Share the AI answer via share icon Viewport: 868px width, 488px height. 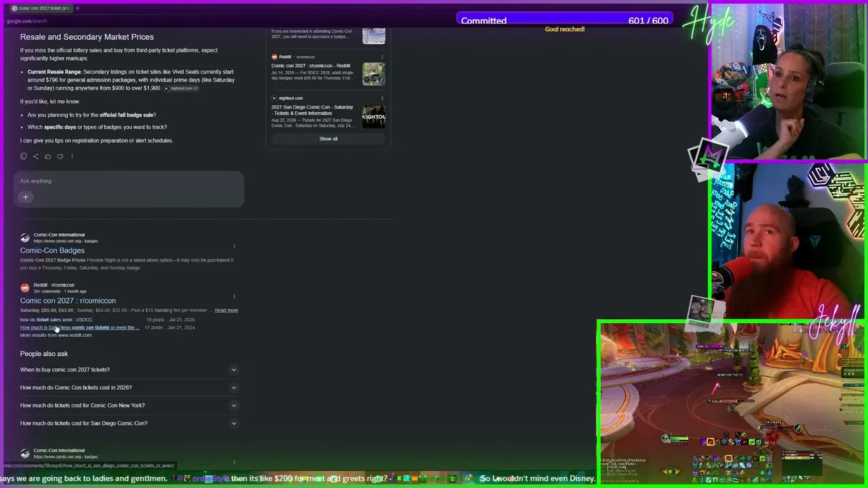(36, 157)
